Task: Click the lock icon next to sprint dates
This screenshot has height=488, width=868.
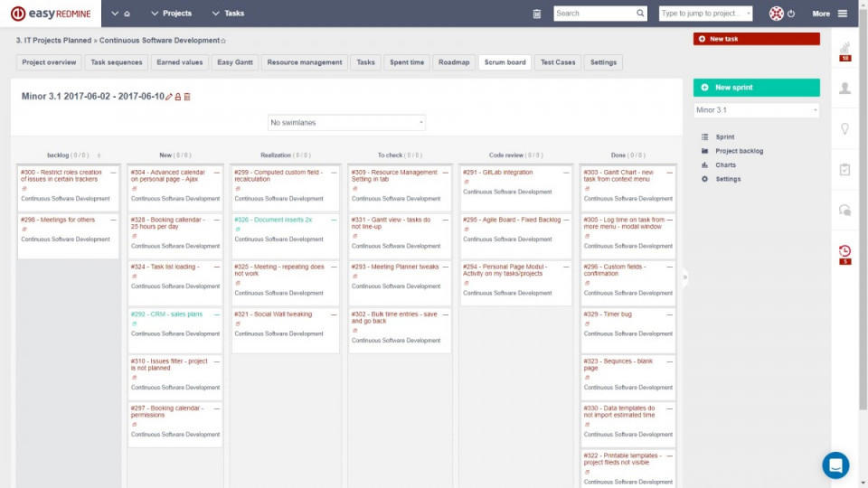Action: (178, 97)
